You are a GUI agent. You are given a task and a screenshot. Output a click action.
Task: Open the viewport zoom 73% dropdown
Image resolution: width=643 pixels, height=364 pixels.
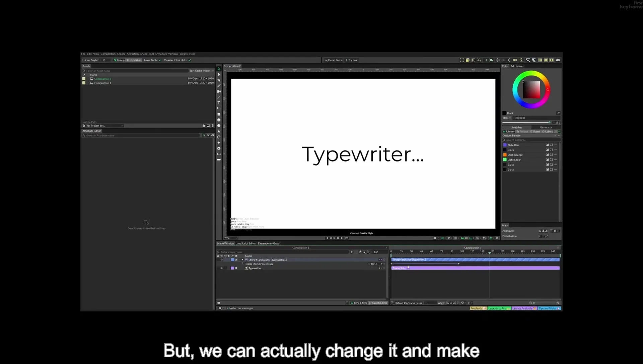click(x=231, y=238)
